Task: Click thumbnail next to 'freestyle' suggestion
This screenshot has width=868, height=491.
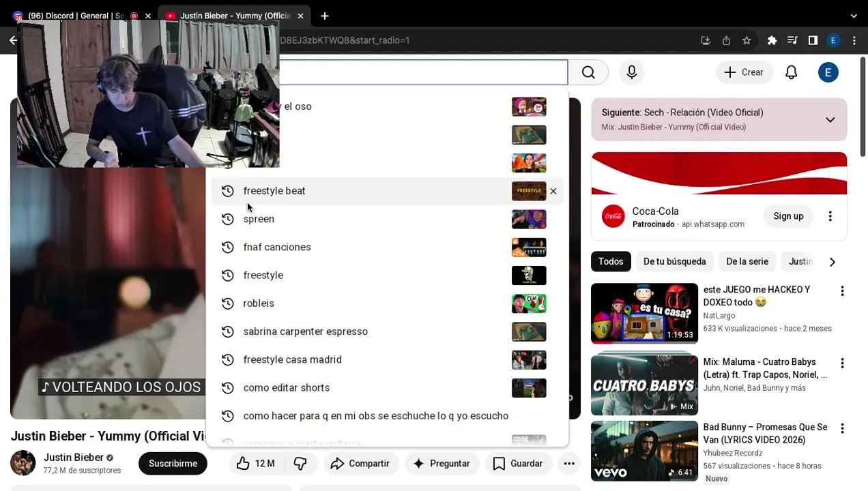Action: pos(529,276)
